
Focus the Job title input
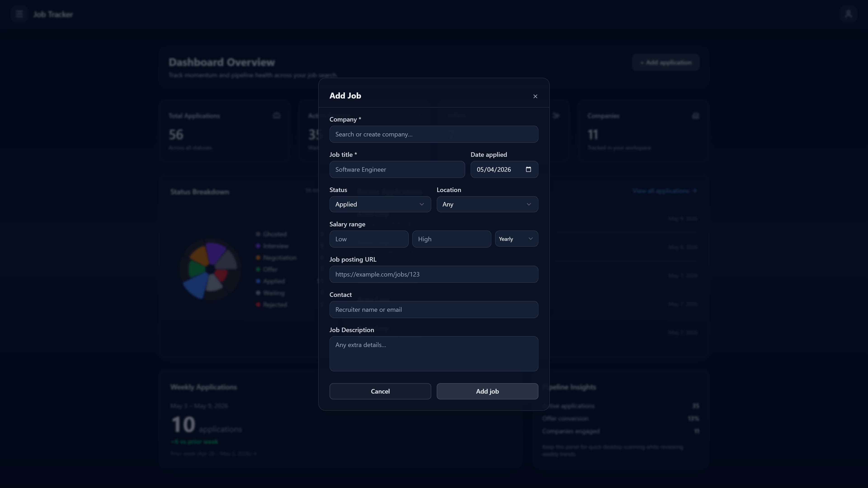tap(397, 169)
